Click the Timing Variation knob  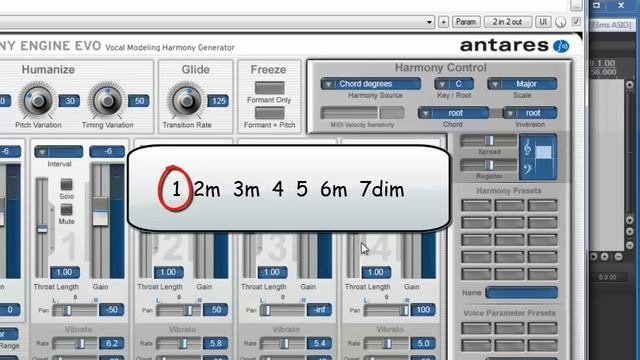107,100
